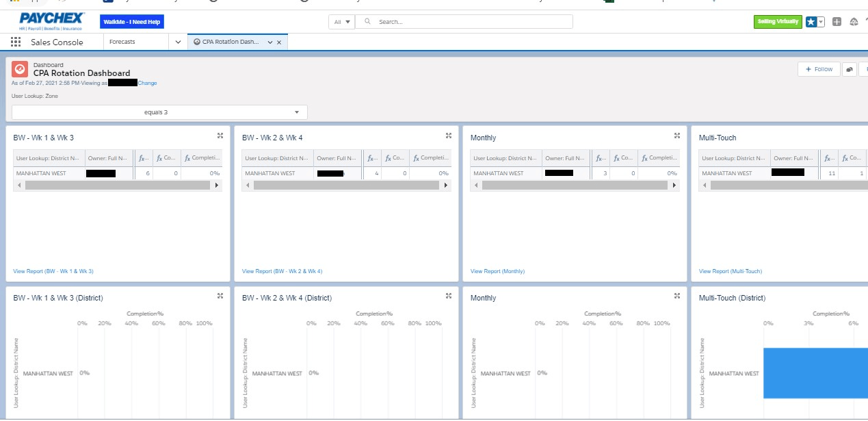Open the Forecasts navigation dropdown chevron

point(178,42)
